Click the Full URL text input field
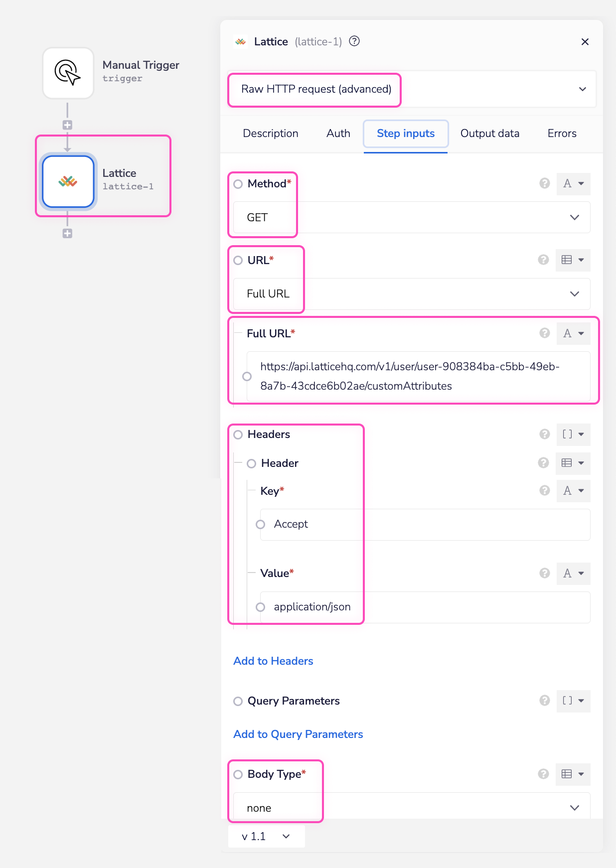 419,376
